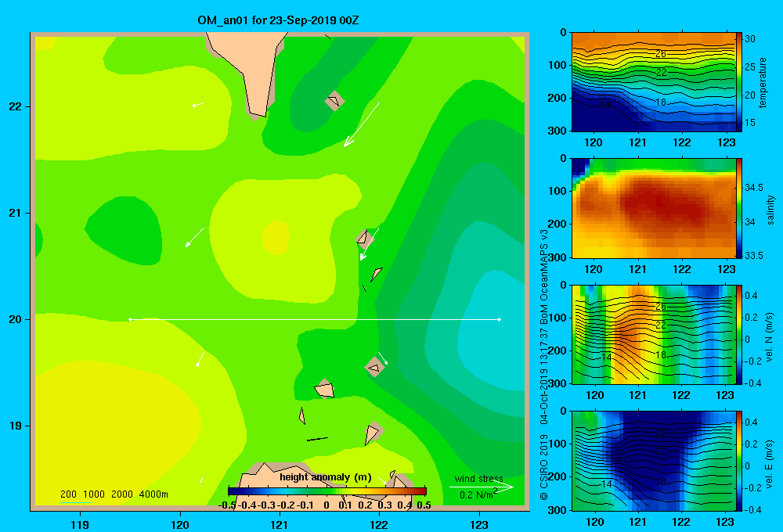
Task: Click the "vel. N (m/s)" axis label
Action: pyautogui.click(x=770, y=337)
